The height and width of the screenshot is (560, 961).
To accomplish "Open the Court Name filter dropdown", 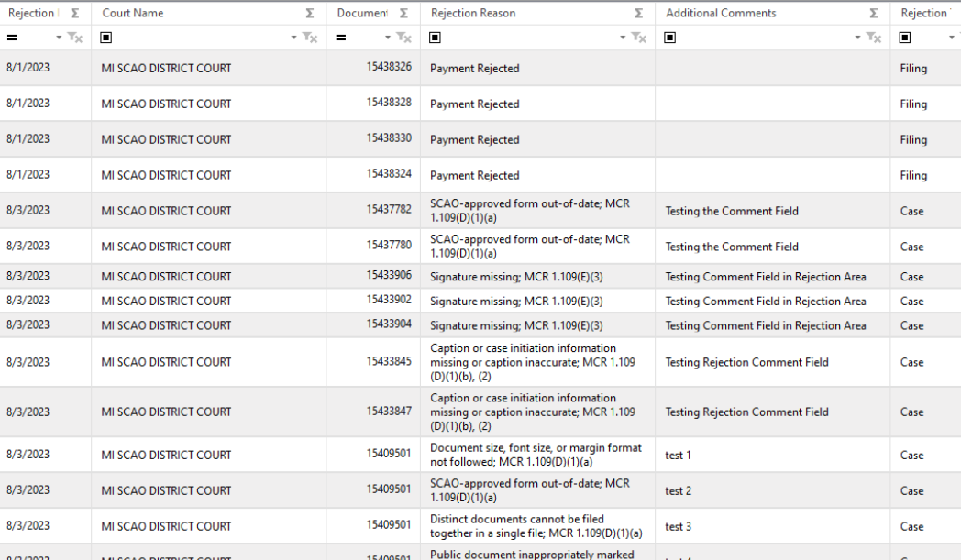I will (x=294, y=38).
